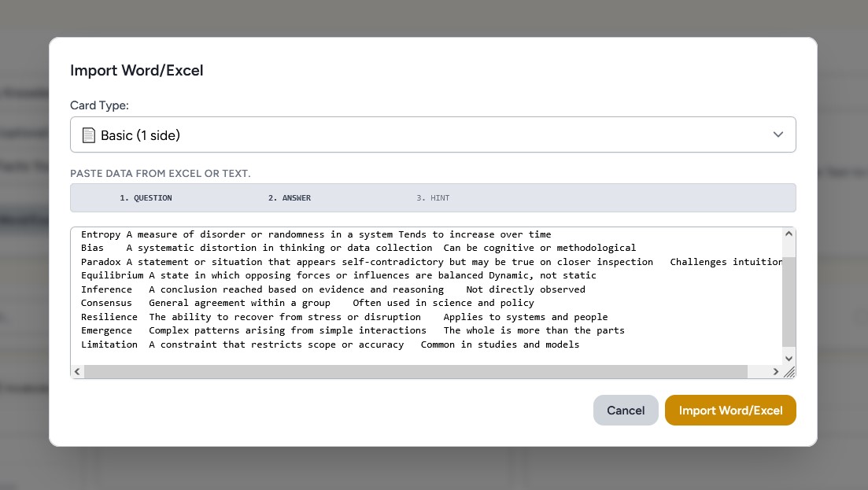Select the 3. HINT column header
The image size is (868, 490).
click(x=432, y=197)
